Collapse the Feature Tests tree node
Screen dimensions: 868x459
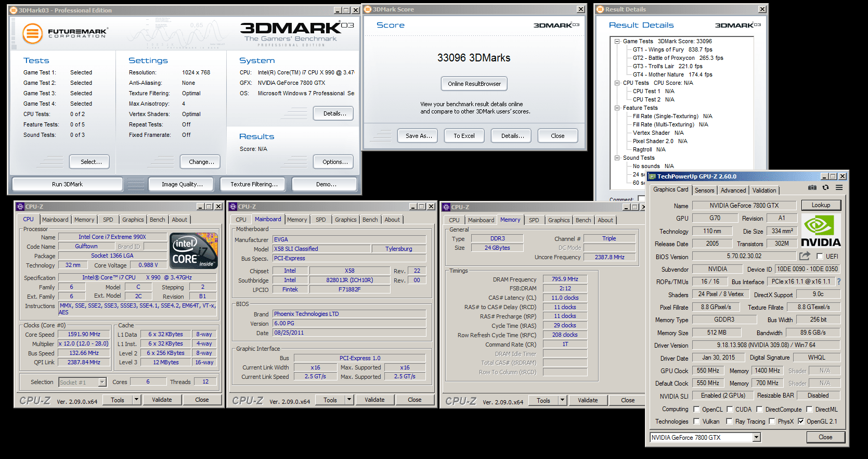point(617,108)
